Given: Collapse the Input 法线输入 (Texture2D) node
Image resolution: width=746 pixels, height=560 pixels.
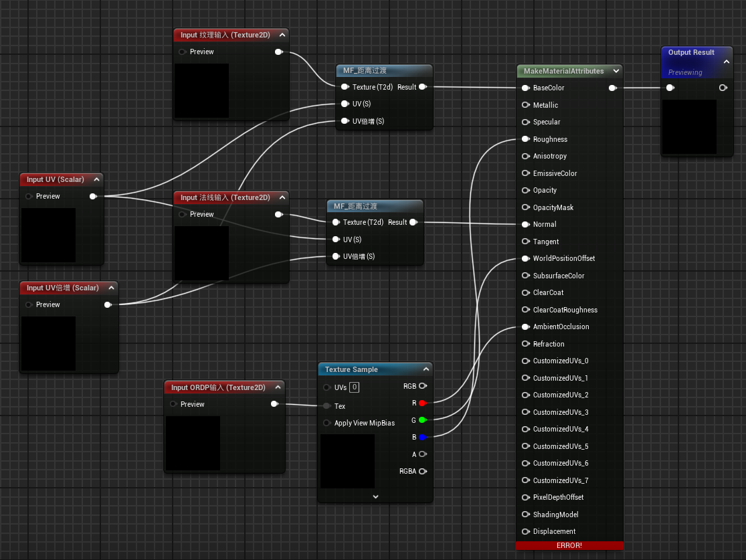Looking at the screenshot, I should pos(282,197).
